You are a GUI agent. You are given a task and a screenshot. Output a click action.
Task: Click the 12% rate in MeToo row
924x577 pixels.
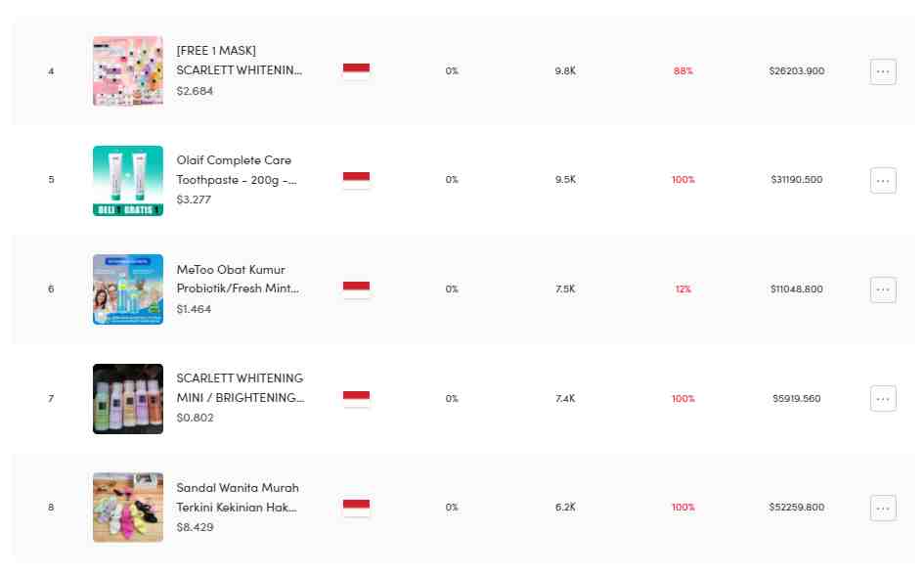click(x=683, y=288)
